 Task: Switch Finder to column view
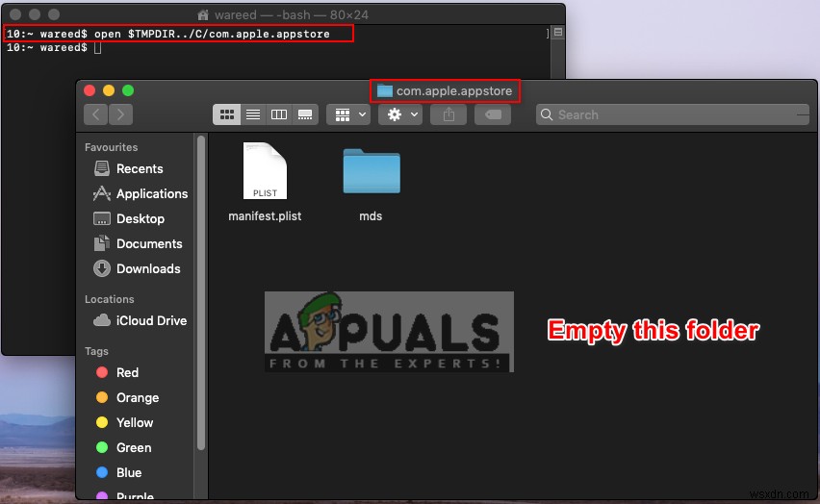[x=279, y=114]
